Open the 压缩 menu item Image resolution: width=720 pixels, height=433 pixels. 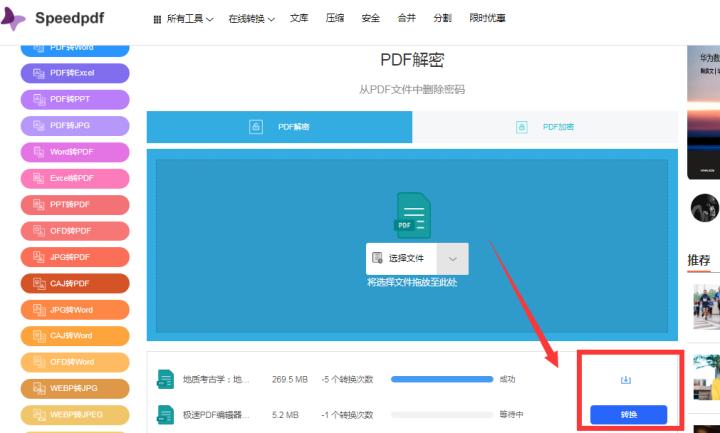335,18
